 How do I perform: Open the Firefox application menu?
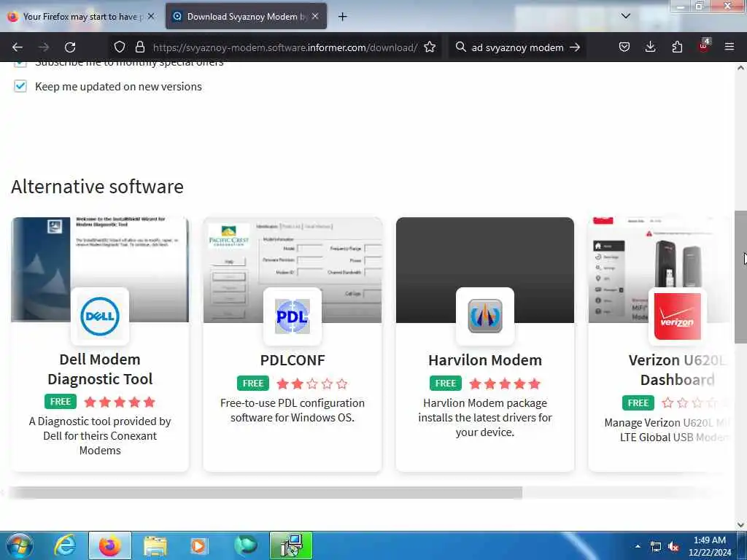[x=729, y=47]
